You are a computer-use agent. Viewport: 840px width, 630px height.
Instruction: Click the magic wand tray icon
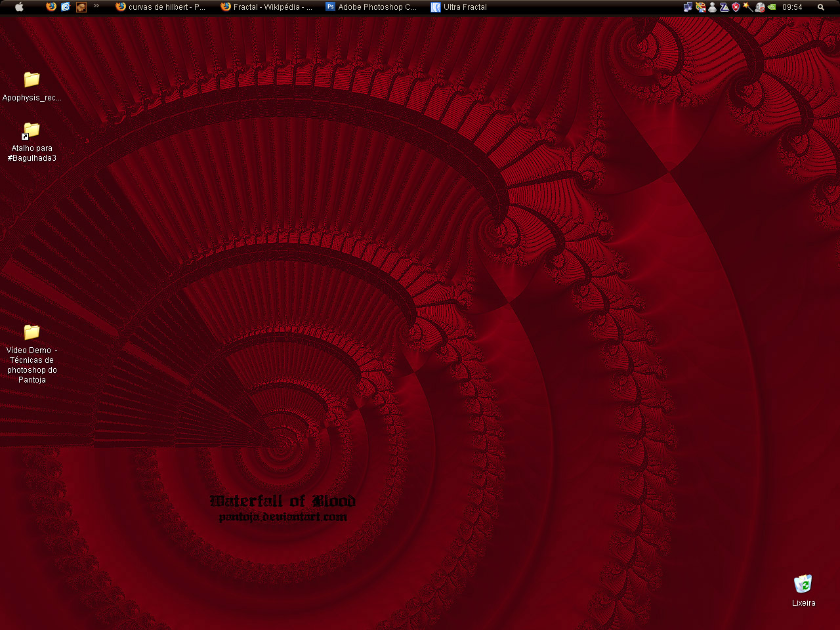pyautogui.click(x=747, y=7)
